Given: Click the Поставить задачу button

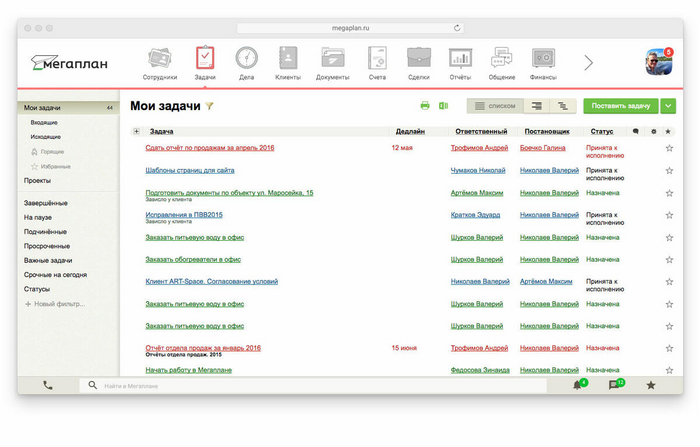Looking at the screenshot, I should (621, 105).
